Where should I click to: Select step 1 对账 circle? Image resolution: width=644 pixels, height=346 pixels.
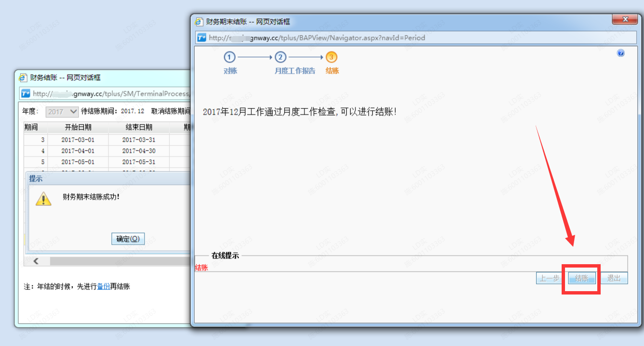point(229,57)
